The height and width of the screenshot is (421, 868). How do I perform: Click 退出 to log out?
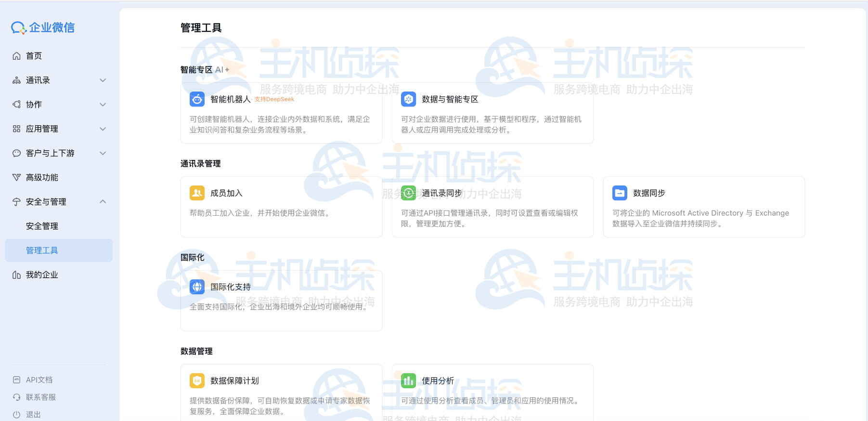(x=33, y=415)
